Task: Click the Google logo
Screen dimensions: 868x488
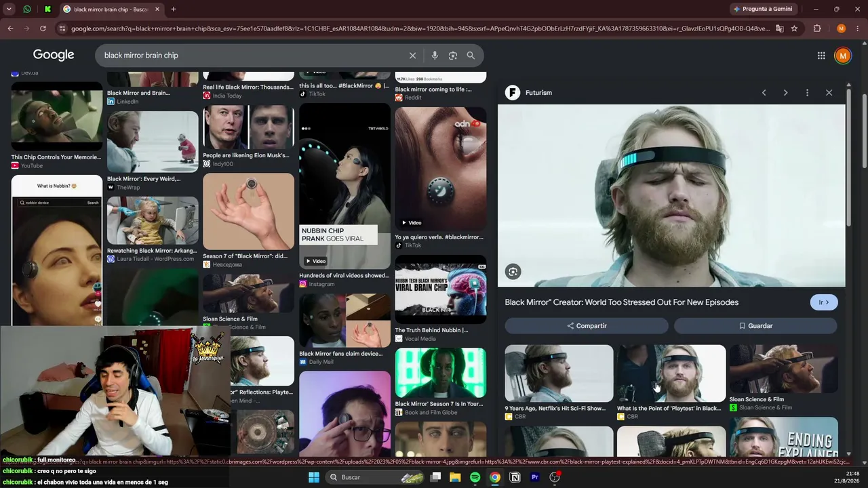Action: pos(54,55)
